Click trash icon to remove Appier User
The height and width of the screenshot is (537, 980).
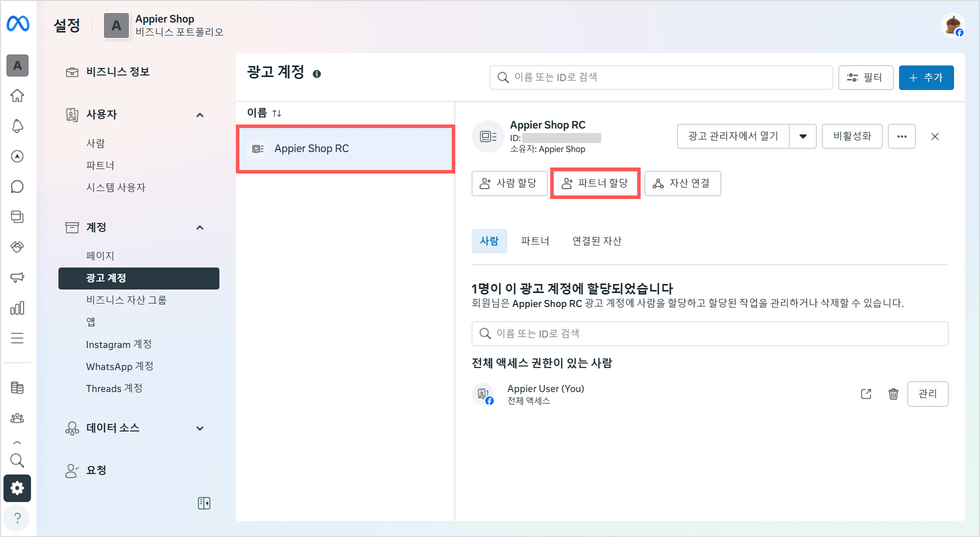[x=894, y=394]
